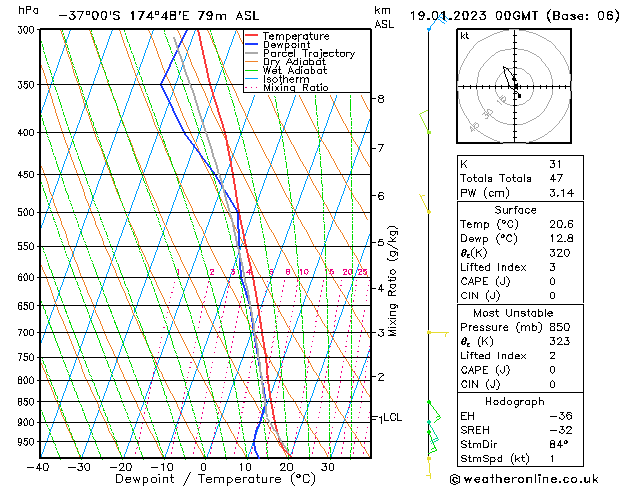Click the StmDir value 84°
Image resolution: width=629 pixels, height=486 pixels.
pyautogui.click(x=559, y=444)
